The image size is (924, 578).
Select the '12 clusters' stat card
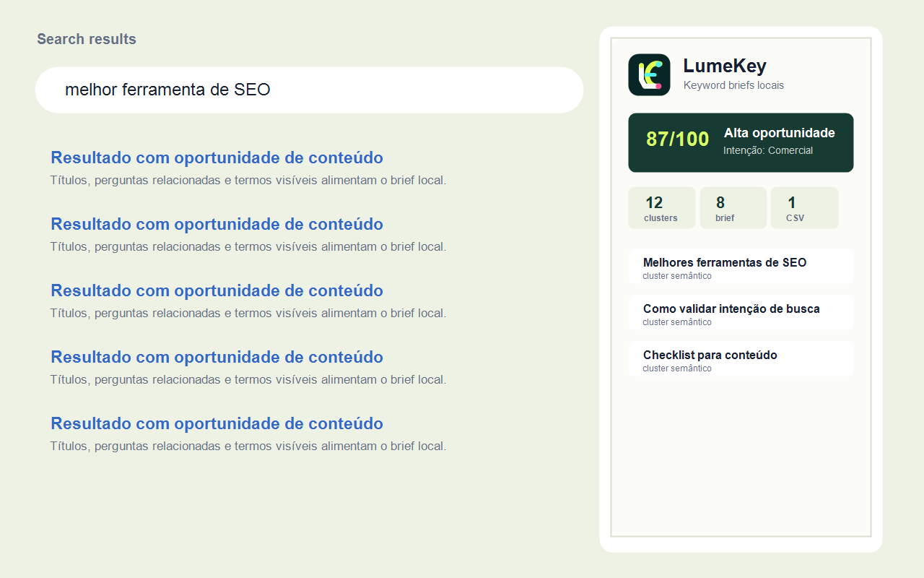tap(662, 208)
